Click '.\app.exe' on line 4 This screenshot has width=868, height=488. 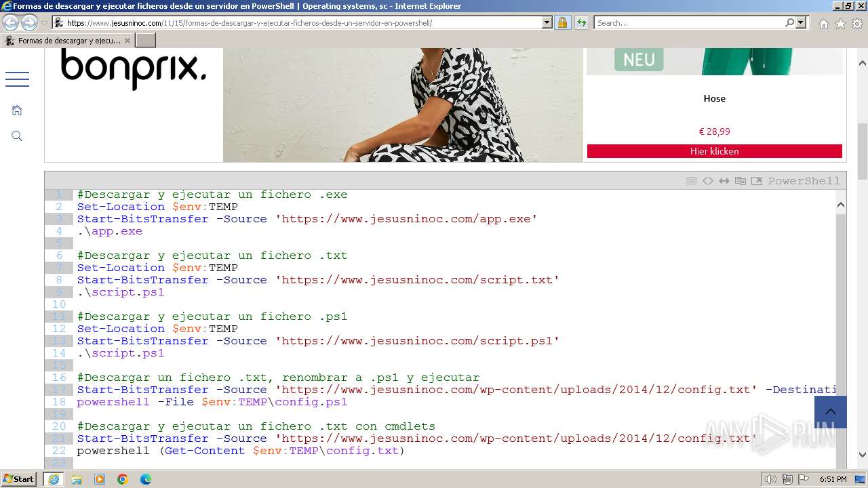pyautogui.click(x=110, y=231)
